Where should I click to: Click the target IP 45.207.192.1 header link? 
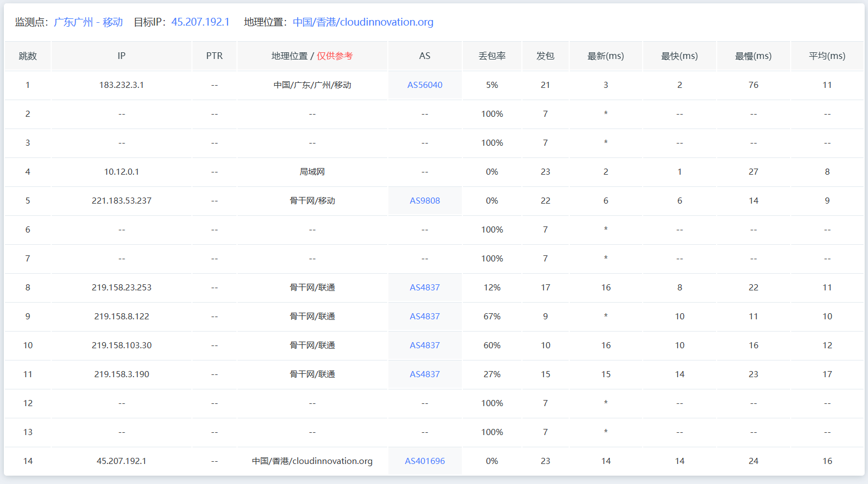[200, 22]
